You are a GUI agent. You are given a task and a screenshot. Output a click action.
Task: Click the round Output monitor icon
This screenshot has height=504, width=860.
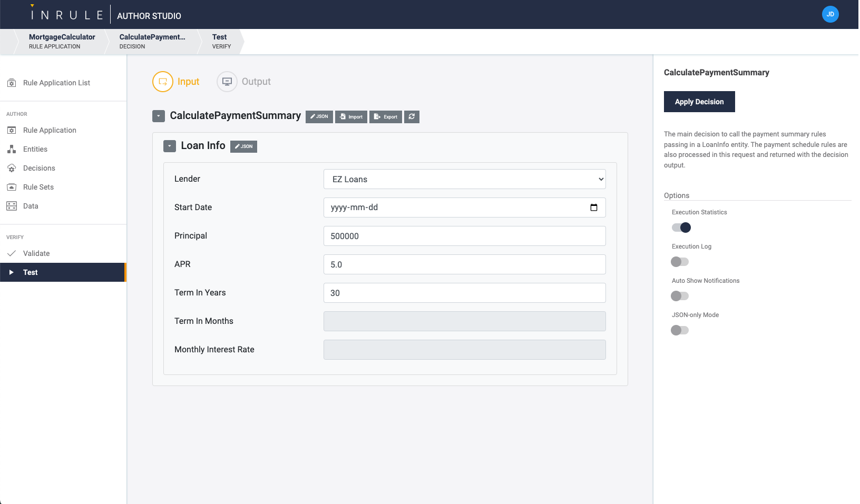click(x=227, y=82)
